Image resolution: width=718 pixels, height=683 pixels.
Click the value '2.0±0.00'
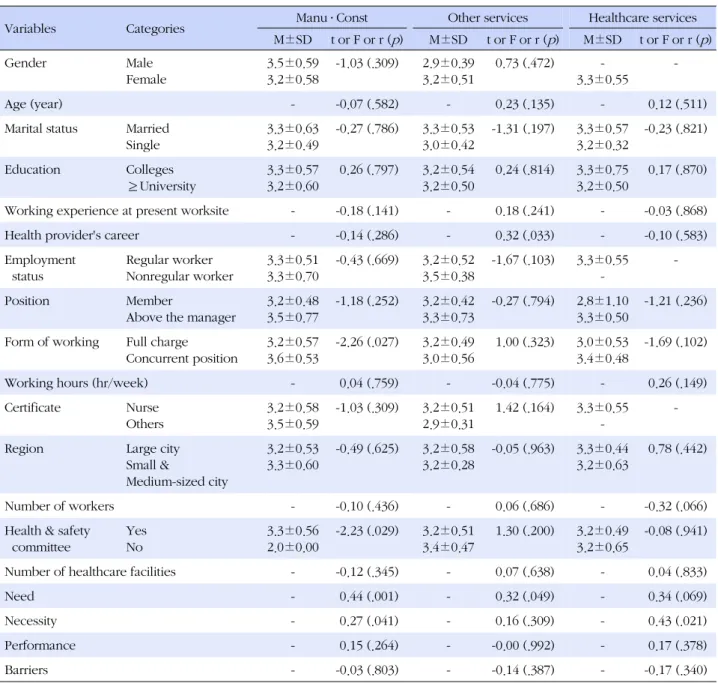click(x=293, y=547)
